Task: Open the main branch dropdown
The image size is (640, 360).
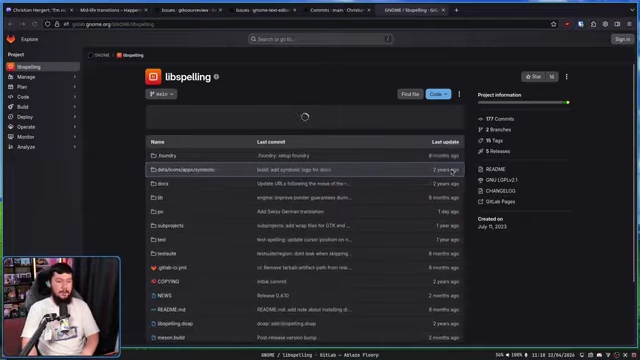Action: 161,94
